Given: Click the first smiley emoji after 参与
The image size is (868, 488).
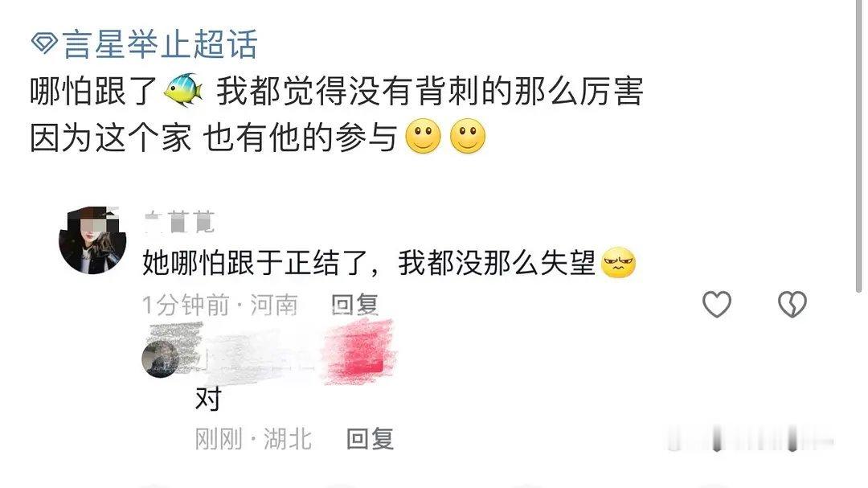Looking at the screenshot, I should [x=423, y=136].
